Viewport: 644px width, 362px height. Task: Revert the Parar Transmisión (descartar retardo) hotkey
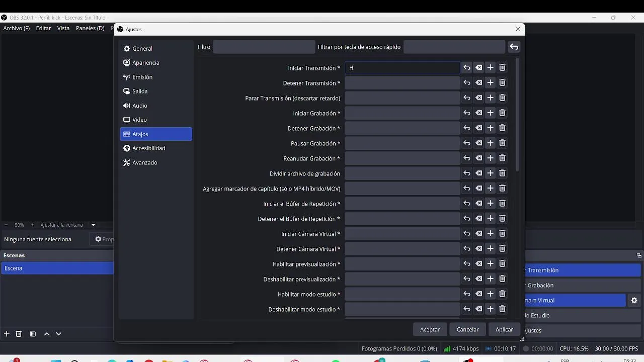pos(467,98)
